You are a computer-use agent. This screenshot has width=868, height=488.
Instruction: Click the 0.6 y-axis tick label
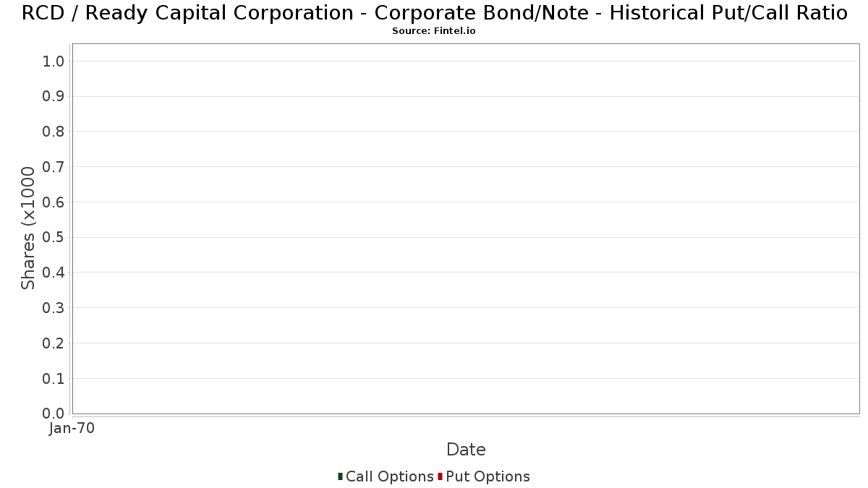point(54,202)
